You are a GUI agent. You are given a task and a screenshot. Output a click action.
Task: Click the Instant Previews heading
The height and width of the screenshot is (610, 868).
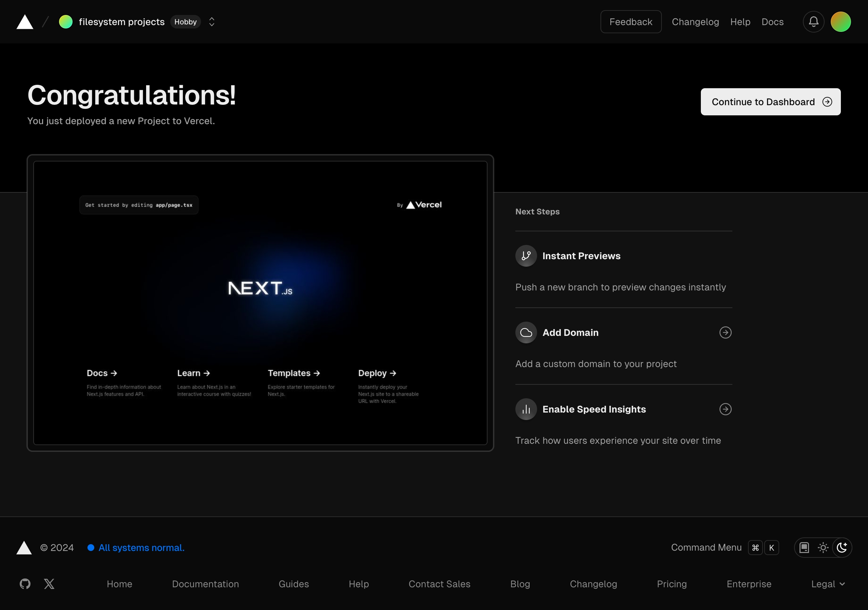(581, 256)
